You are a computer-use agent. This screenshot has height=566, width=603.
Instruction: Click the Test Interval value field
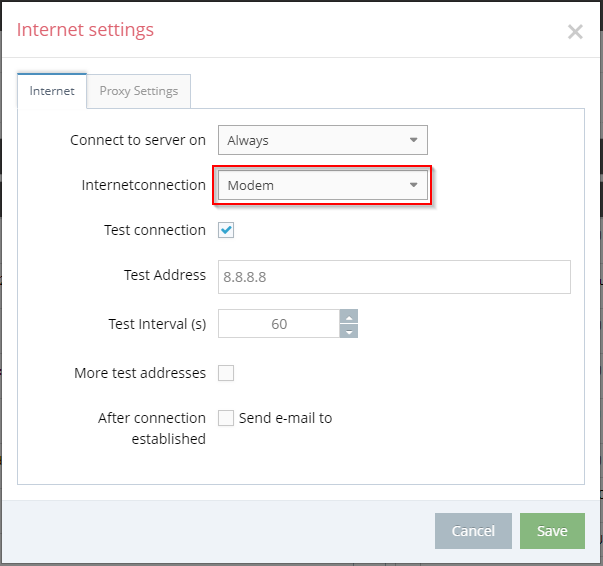[279, 324]
